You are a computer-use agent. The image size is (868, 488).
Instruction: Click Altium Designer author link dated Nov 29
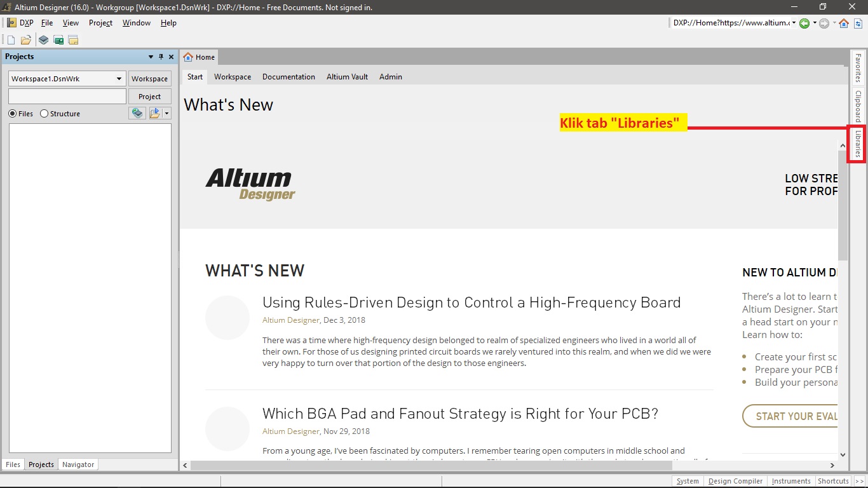click(x=290, y=431)
